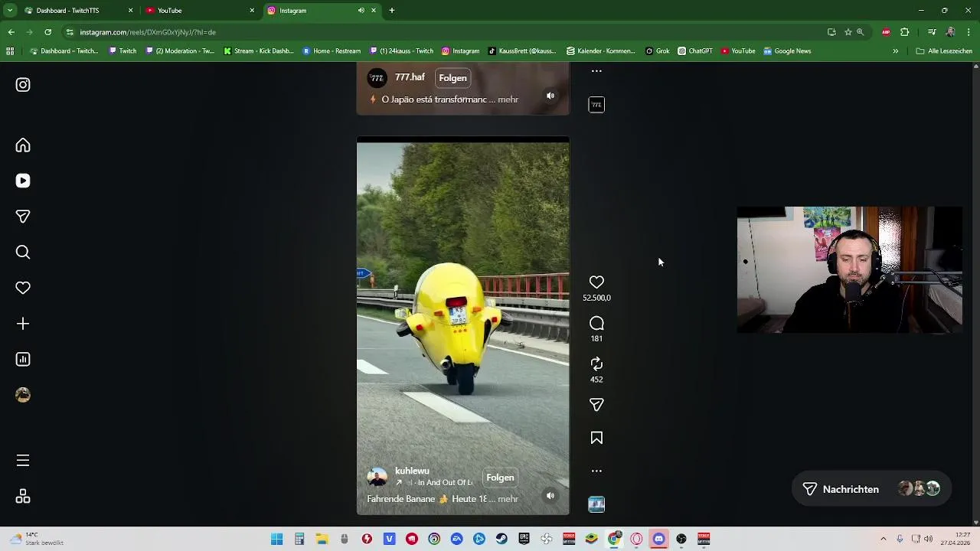Open Steam from the taskbar

pyautogui.click(x=501, y=539)
